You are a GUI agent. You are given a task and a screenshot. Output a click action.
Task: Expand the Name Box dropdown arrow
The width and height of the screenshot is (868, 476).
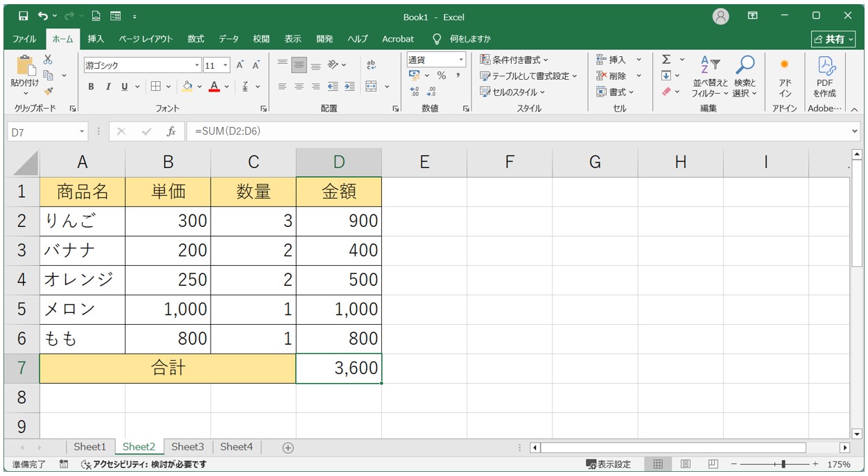click(x=82, y=131)
